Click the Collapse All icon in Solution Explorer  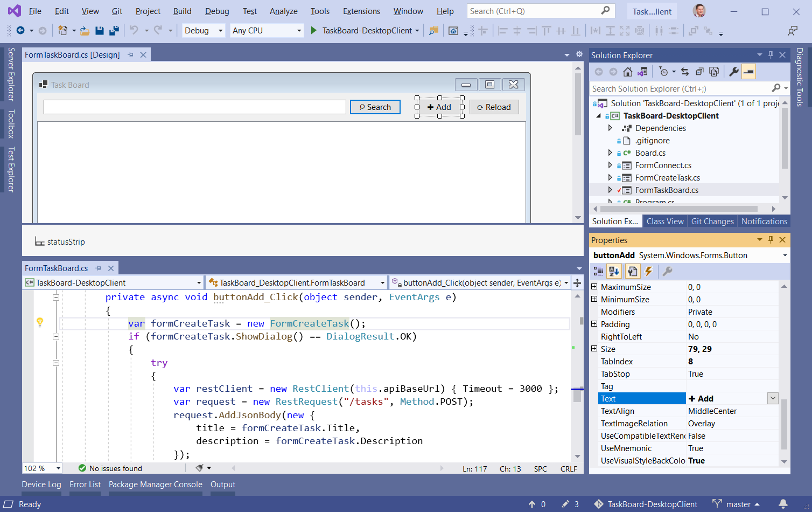pos(700,71)
